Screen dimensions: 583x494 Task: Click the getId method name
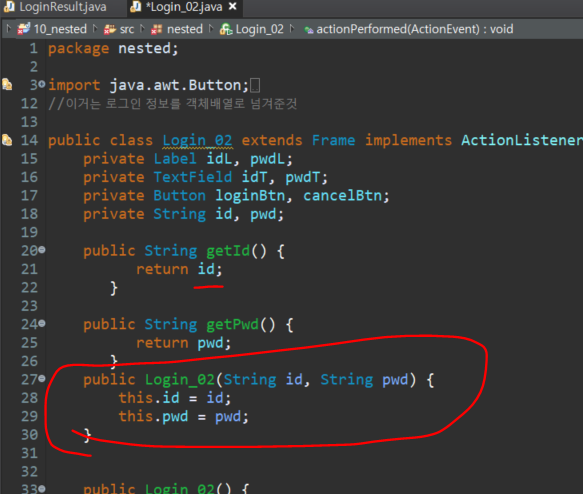pyautogui.click(x=228, y=251)
